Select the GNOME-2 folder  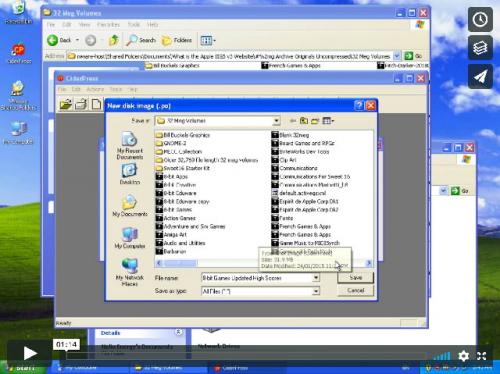tap(171, 143)
